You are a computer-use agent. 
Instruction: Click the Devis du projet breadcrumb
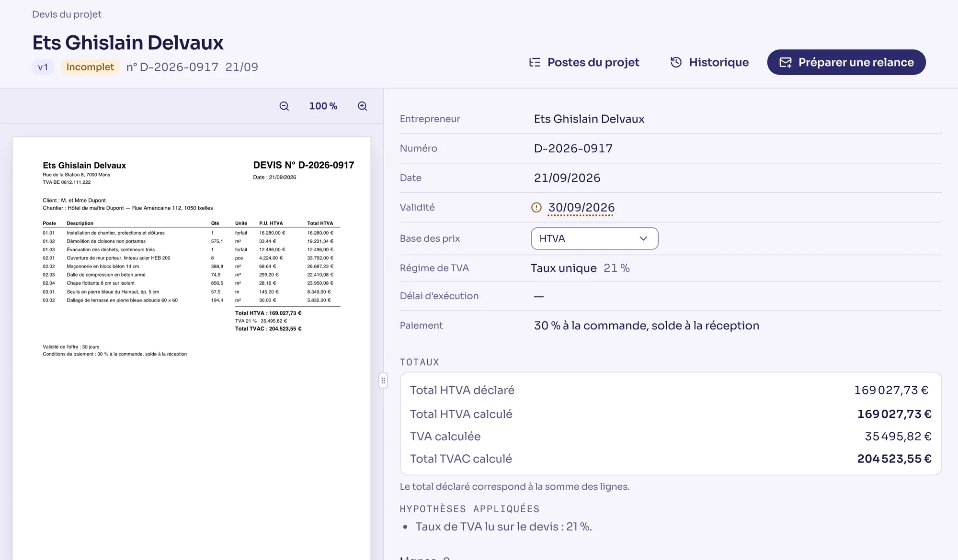coord(67,14)
